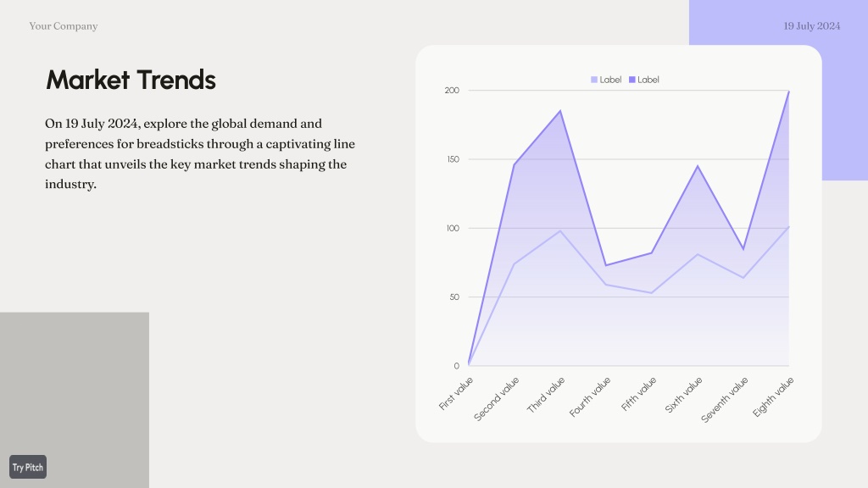Click the 100 y-axis tick label

pyautogui.click(x=453, y=228)
